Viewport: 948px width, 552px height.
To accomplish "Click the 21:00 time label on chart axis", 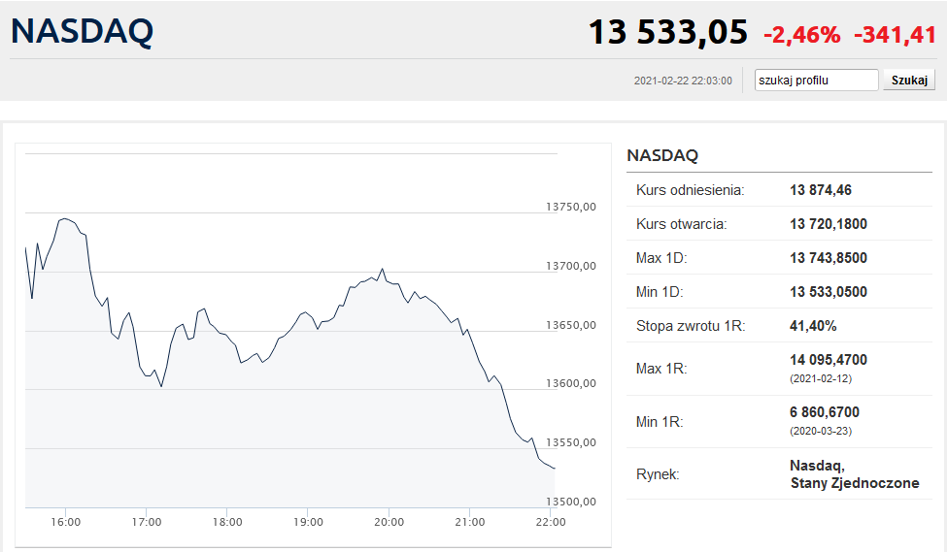I will [x=470, y=522].
